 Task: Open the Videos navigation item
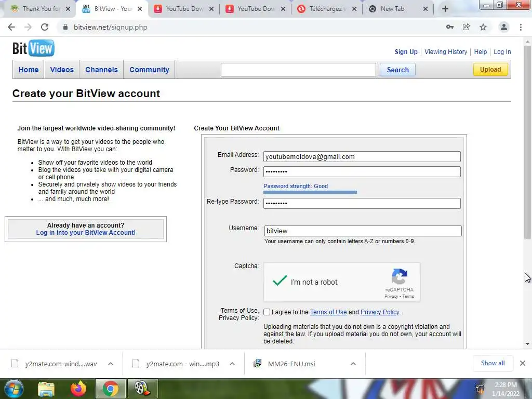click(62, 70)
